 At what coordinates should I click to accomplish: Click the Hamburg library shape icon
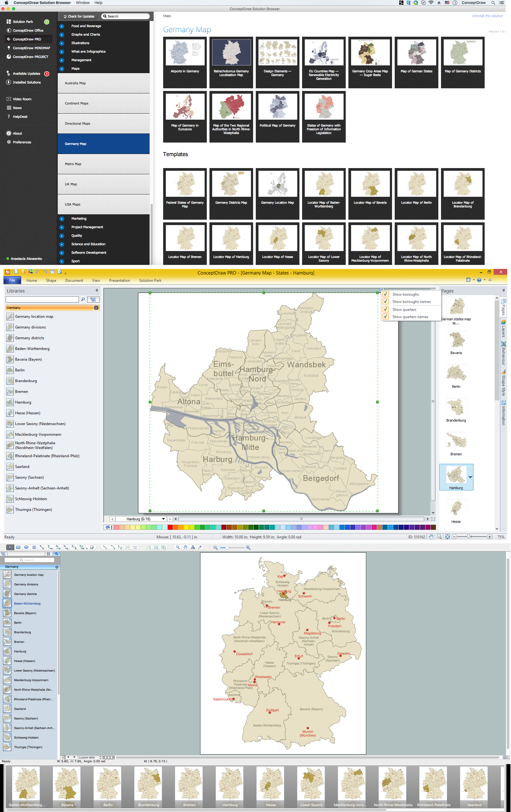[10, 402]
